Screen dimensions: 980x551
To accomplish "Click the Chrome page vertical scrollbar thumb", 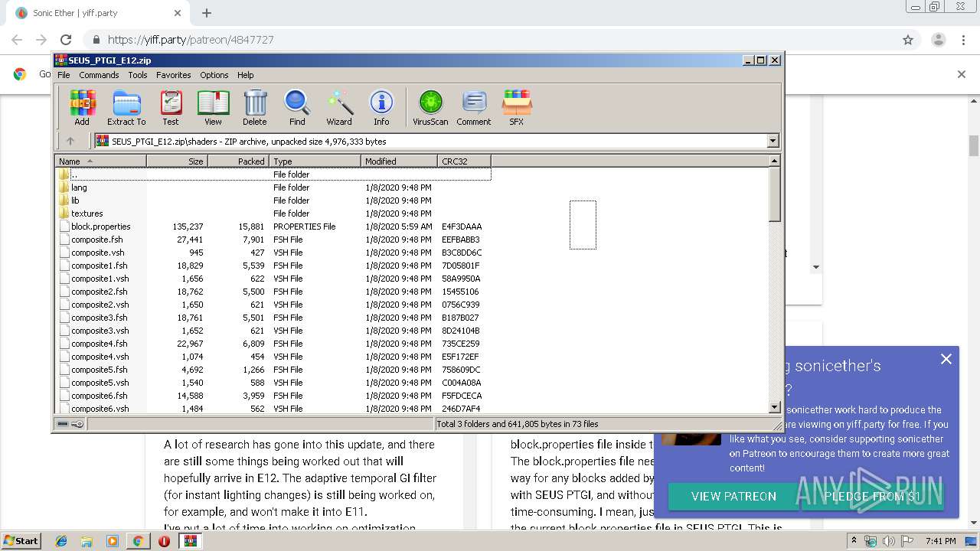I will click(974, 145).
